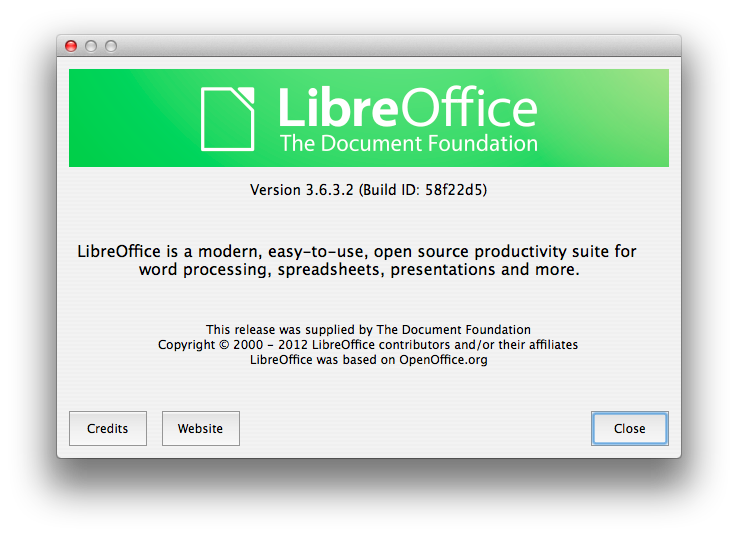Click the LibreOffice wordmark in banner
Image resolution: width=738 pixels, height=537 pixels.
(407, 106)
